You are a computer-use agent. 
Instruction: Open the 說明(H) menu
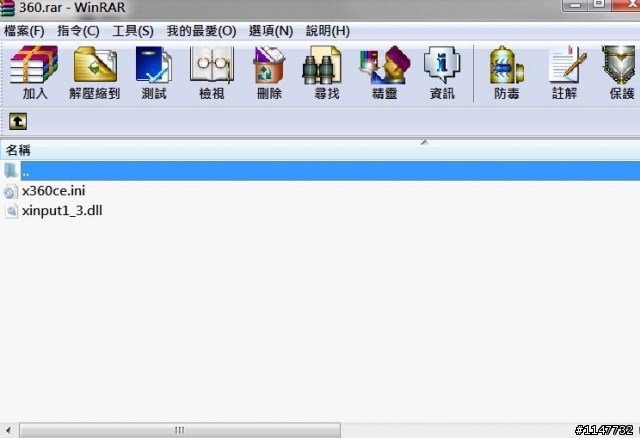tap(328, 31)
